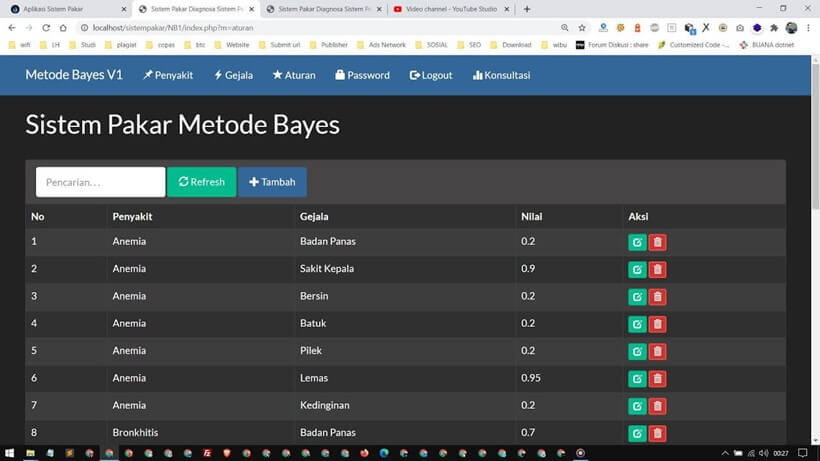Switch to the Aplikasi Sistem Pakar tab
Viewport: 820px width, 461px height.
(60, 9)
